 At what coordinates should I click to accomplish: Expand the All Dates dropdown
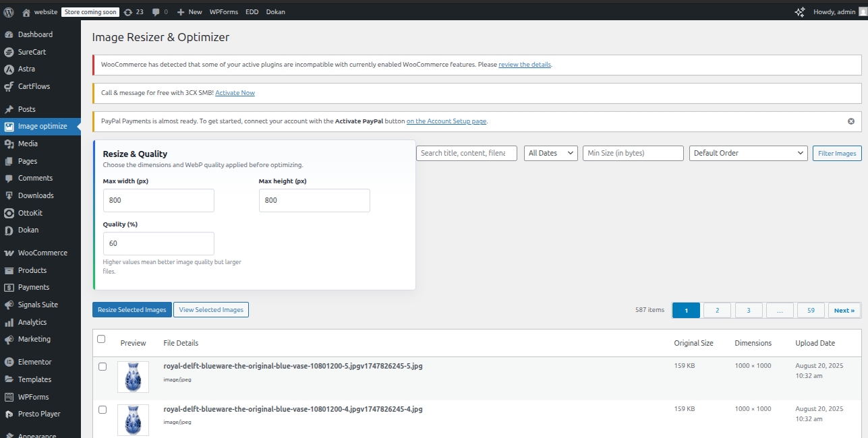click(550, 153)
